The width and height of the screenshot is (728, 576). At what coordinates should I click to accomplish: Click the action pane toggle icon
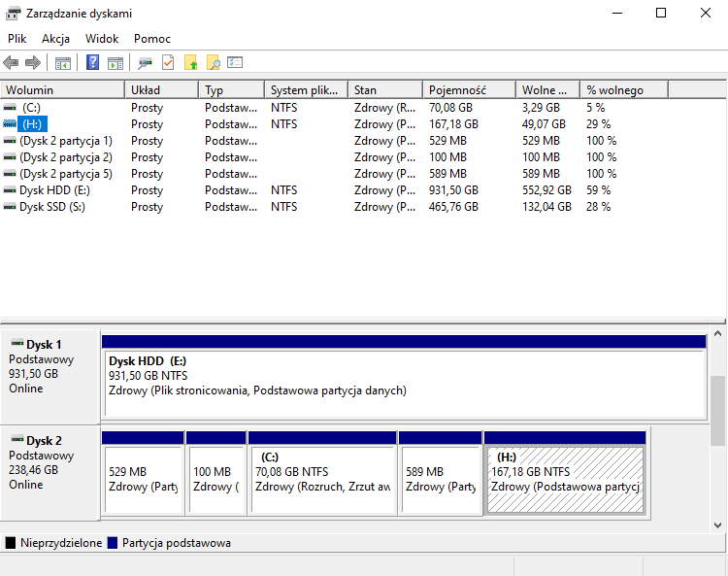click(x=116, y=63)
